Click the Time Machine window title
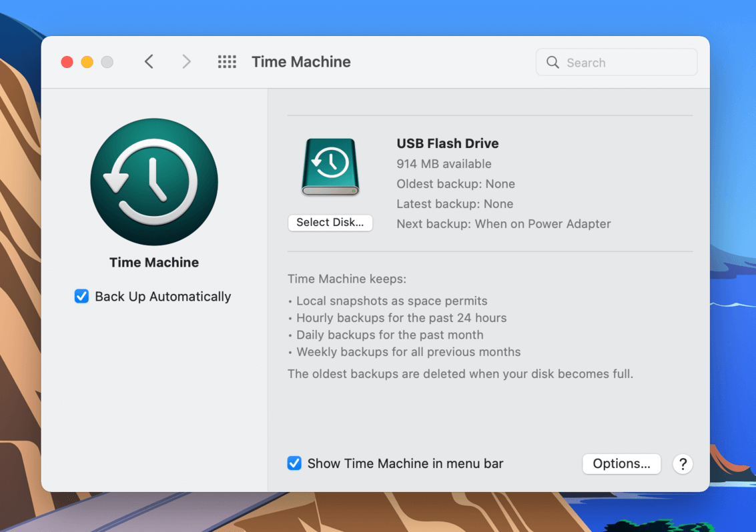Image resolution: width=756 pixels, height=532 pixels. [x=302, y=62]
